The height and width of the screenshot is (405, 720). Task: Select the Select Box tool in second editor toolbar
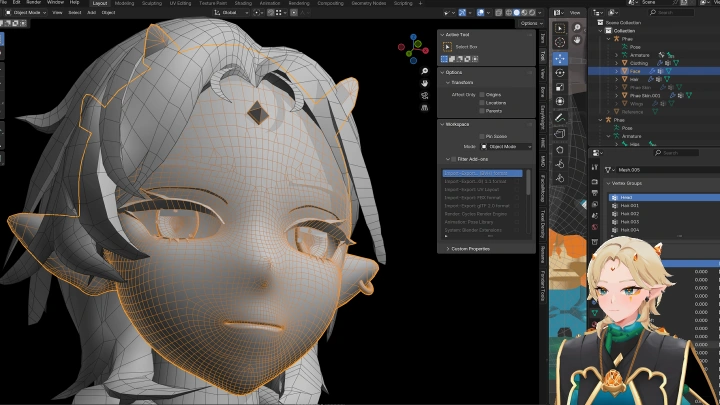tap(560, 28)
